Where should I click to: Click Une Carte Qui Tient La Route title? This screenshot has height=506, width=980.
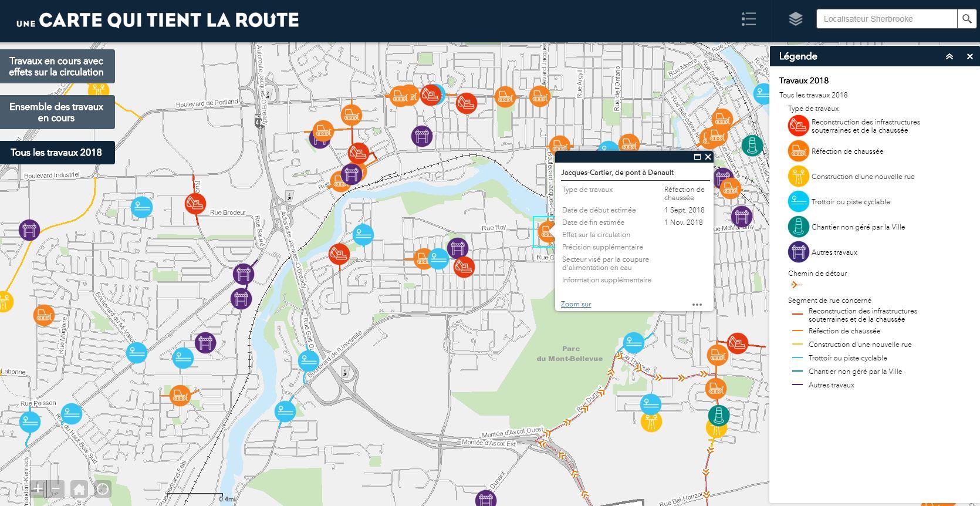(157, 20)
